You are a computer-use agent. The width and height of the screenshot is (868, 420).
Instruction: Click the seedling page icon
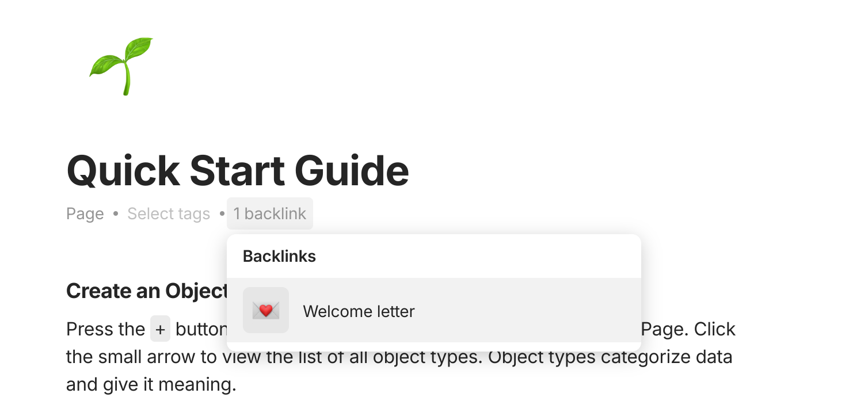click(121, 66)
